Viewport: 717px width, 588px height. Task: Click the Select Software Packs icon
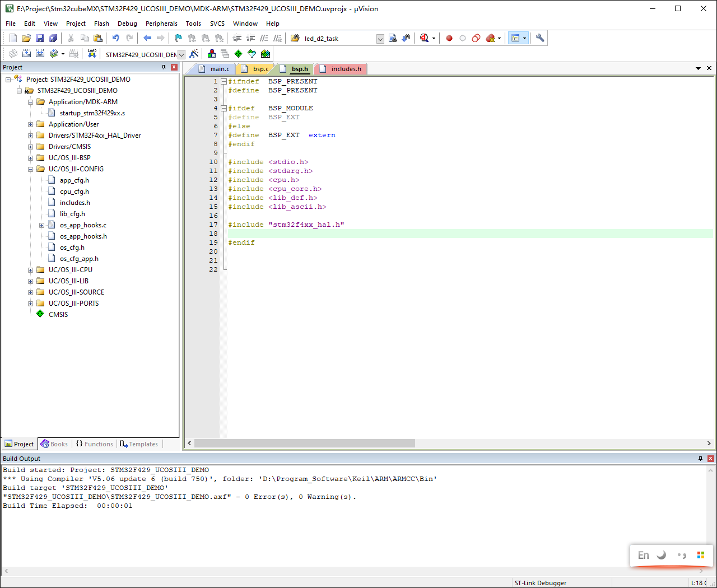coord(252,54)
